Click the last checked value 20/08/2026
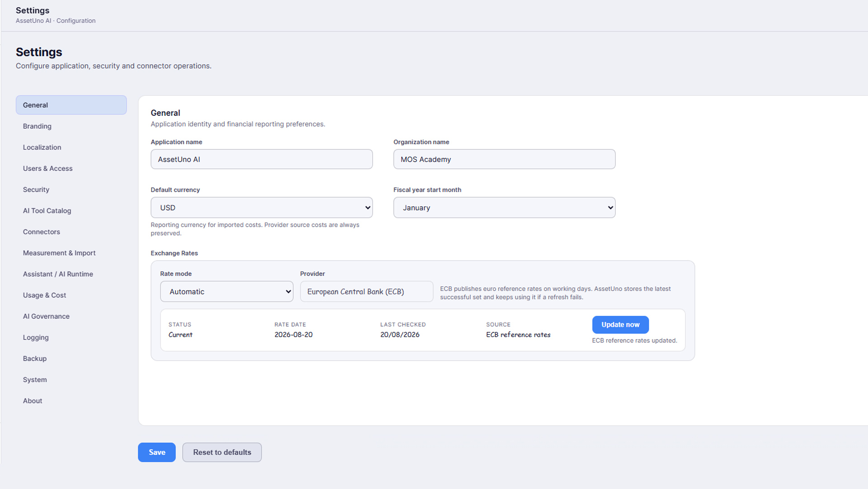The height and width of the screenshot is (489, 868). coord(400,335)
